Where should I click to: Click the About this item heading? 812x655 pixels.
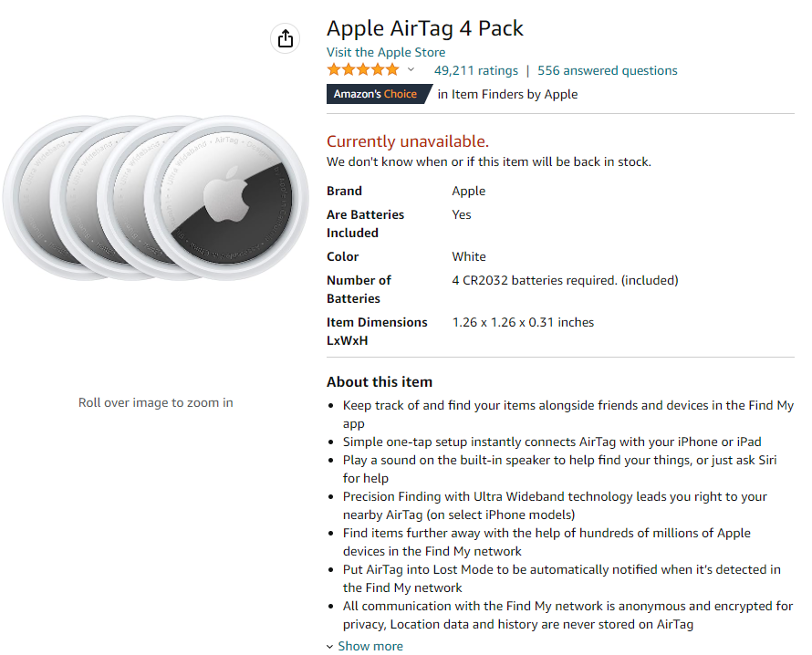tap(380, 382)
